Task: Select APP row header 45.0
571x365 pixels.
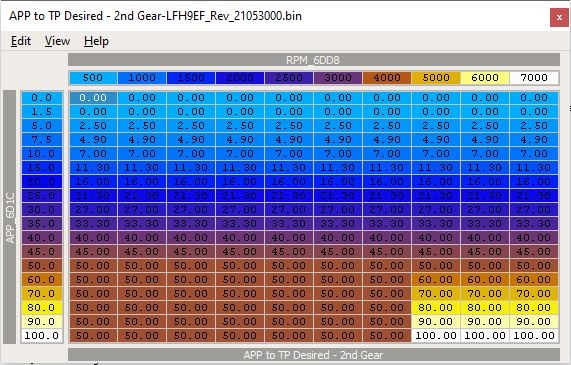Action: tap(42, 251)
